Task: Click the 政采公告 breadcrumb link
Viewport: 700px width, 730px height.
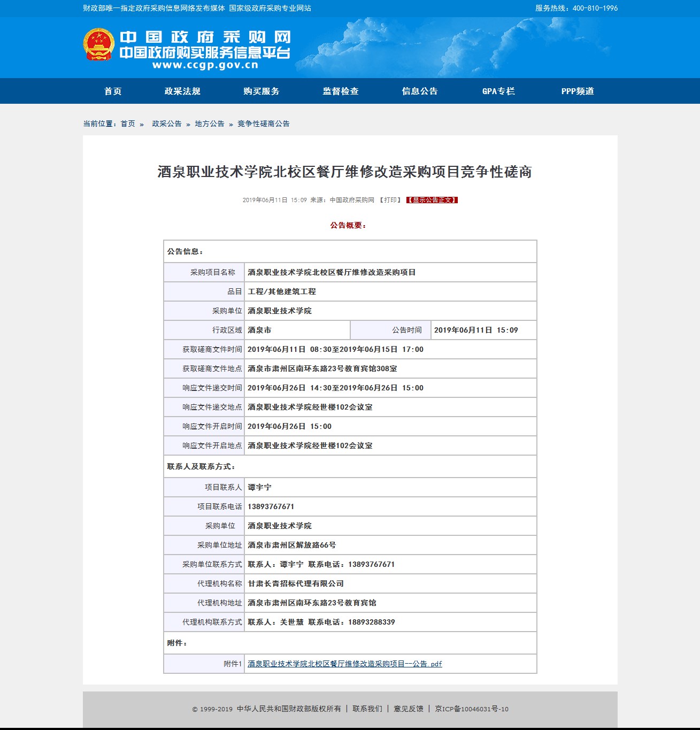Action: (167, 124)
